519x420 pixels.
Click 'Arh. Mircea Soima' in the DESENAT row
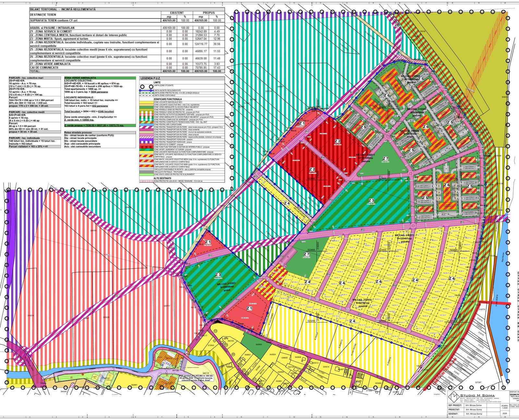(x=474, y=414)
